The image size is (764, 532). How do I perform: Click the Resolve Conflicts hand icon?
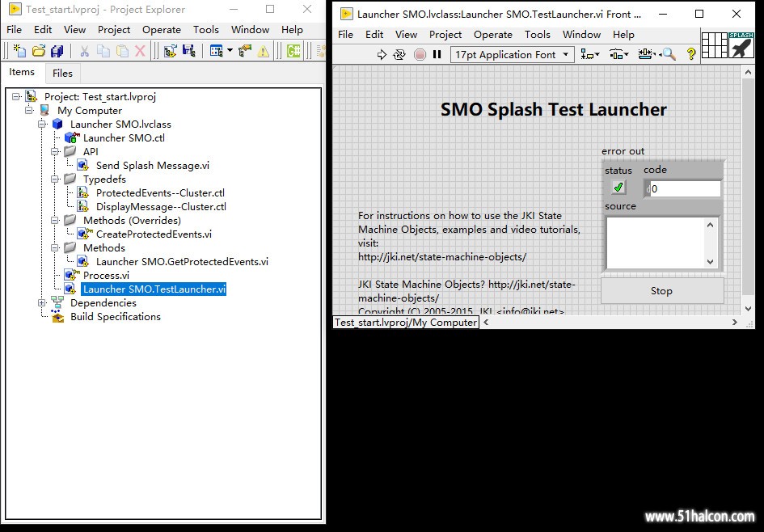pyautogui.click(x=245, y=51)
